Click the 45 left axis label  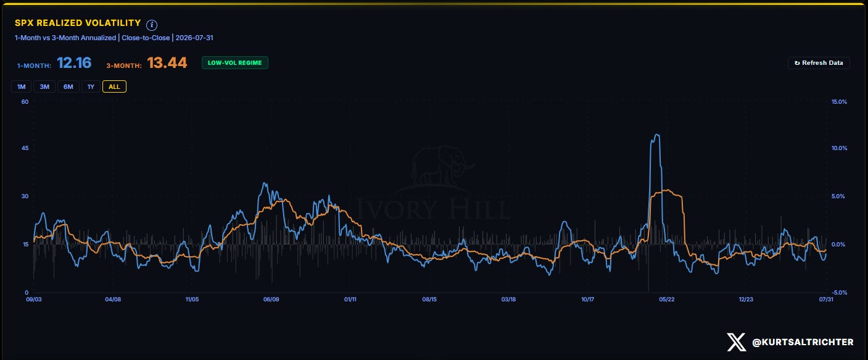point(25,148)
